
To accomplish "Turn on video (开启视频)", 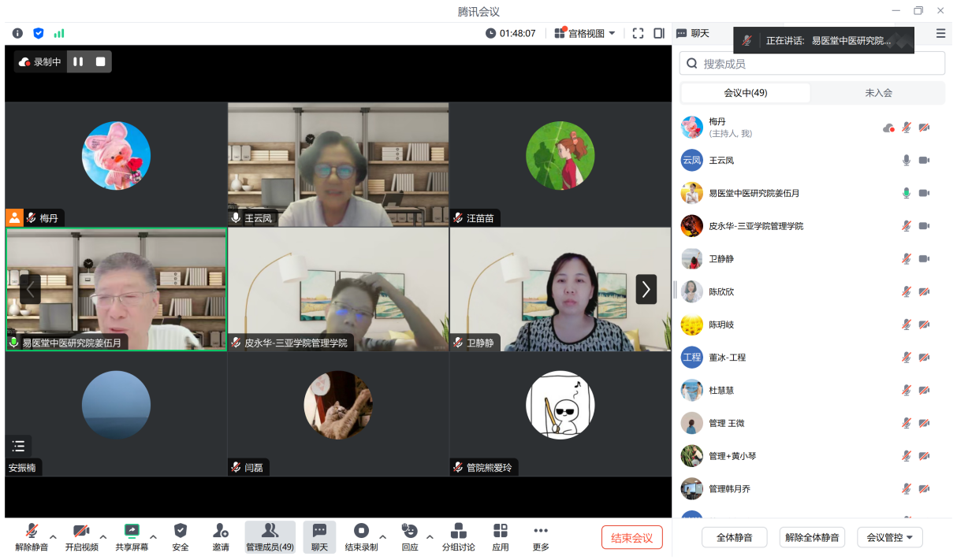I will pyautogui.click(x=81, y=531).
